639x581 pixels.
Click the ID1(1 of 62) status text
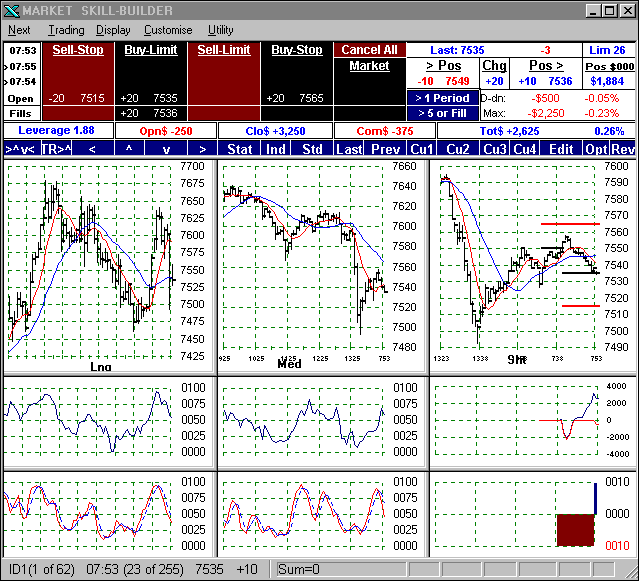pyautogui.click(x=42, y=569)
